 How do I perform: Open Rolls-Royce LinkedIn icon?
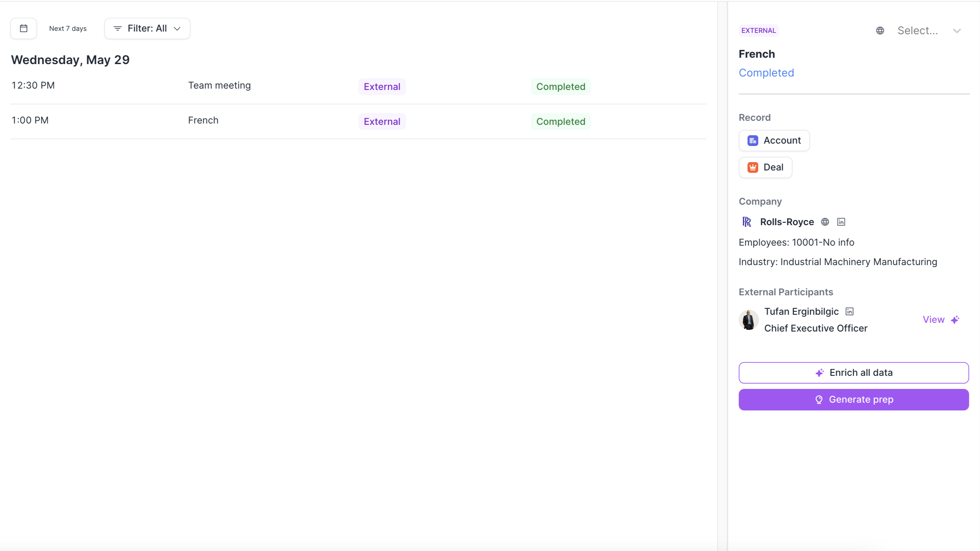point(841,222)
